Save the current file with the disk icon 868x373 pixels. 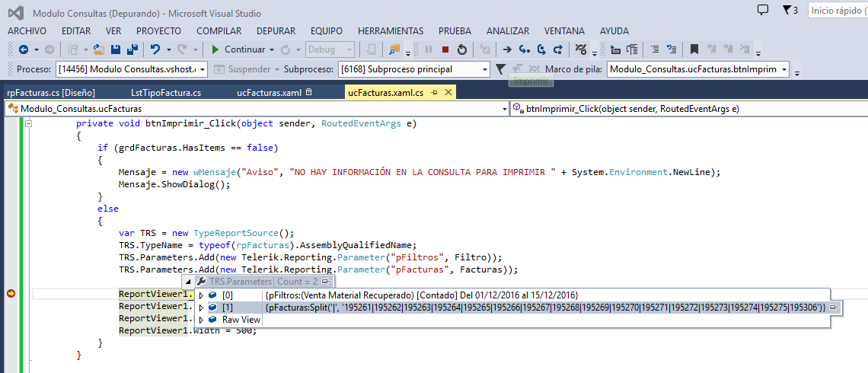[x=116, y=49]
